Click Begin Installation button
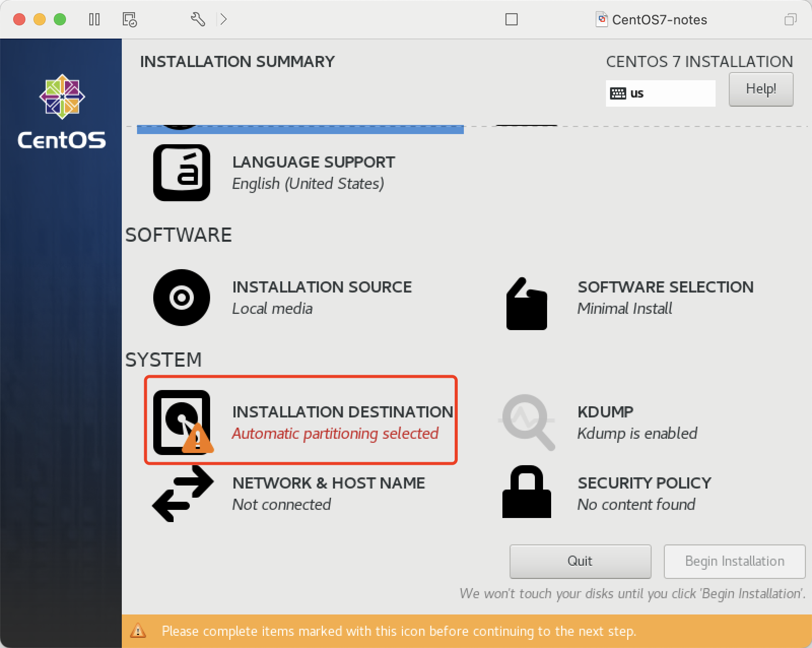The image size is (812, 648). coord(734,561)
